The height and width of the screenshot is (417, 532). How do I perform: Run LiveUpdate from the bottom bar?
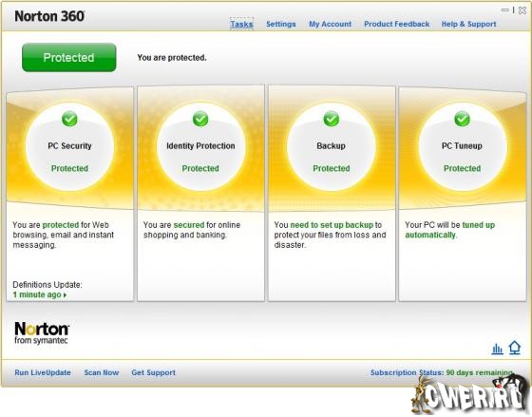click(43, 372)
